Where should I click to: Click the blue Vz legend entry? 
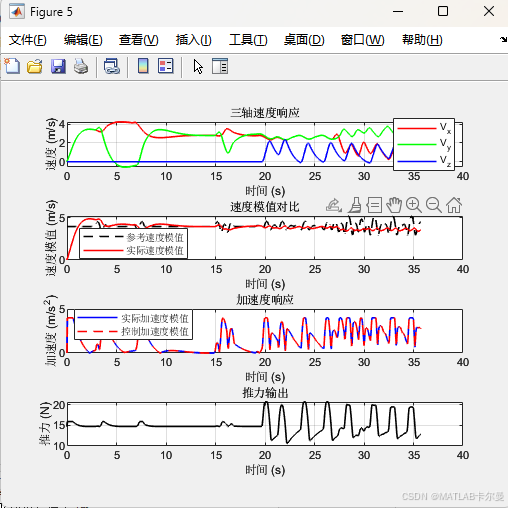(x=424, y=161)
